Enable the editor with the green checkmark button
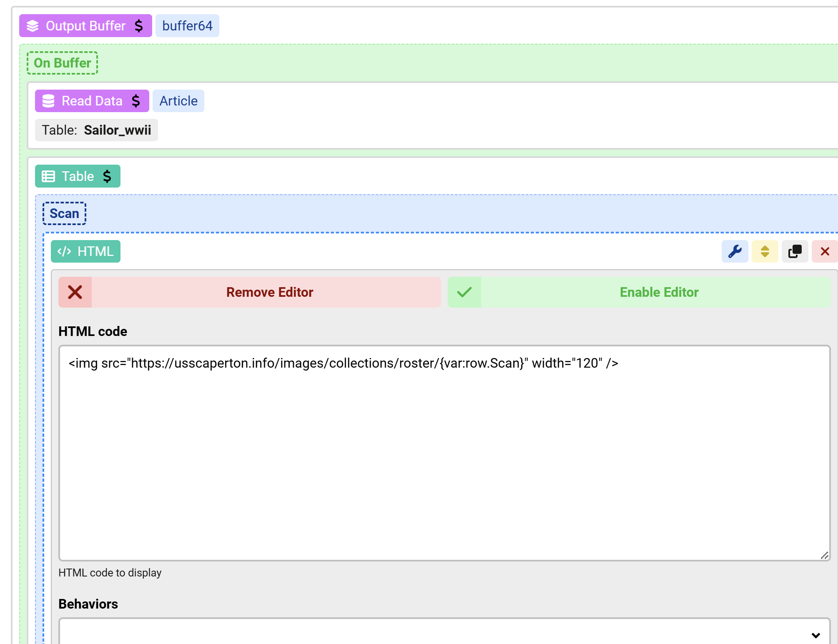 pyautogui.click(x=642, y=292)
